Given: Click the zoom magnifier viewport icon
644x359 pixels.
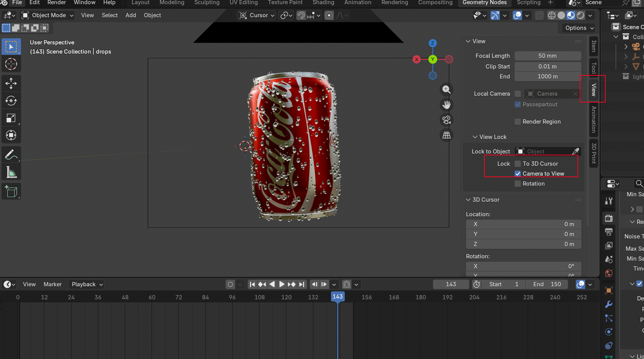Looking at the screenshot, I should click(446, 90).
